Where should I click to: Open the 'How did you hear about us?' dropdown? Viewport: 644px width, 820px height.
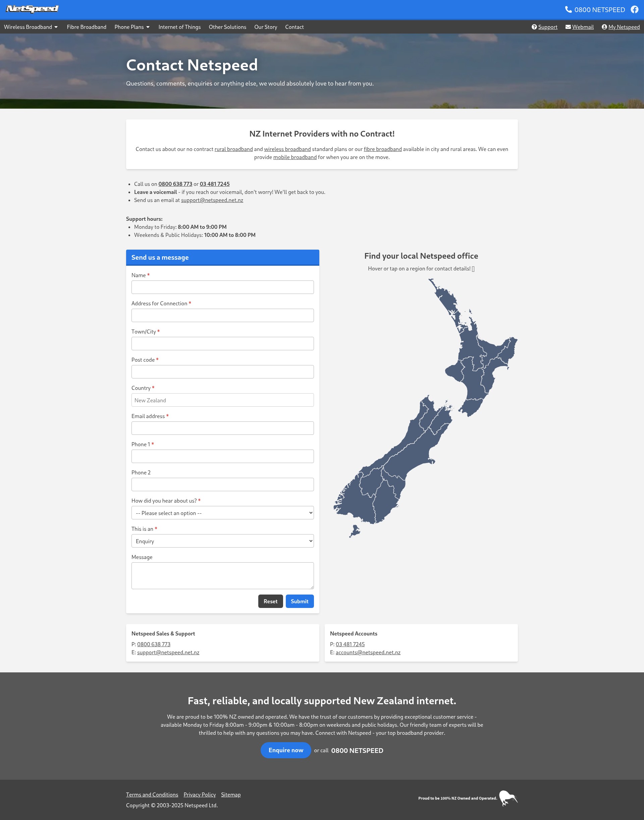pos(222,513)
